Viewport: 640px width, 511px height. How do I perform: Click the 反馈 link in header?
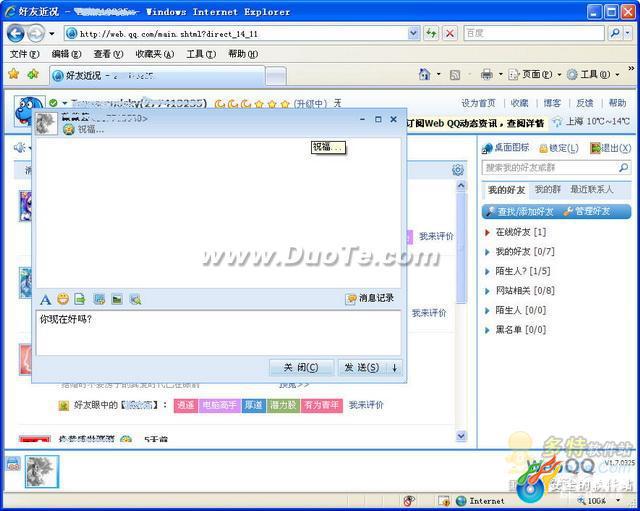coord(585,103)
